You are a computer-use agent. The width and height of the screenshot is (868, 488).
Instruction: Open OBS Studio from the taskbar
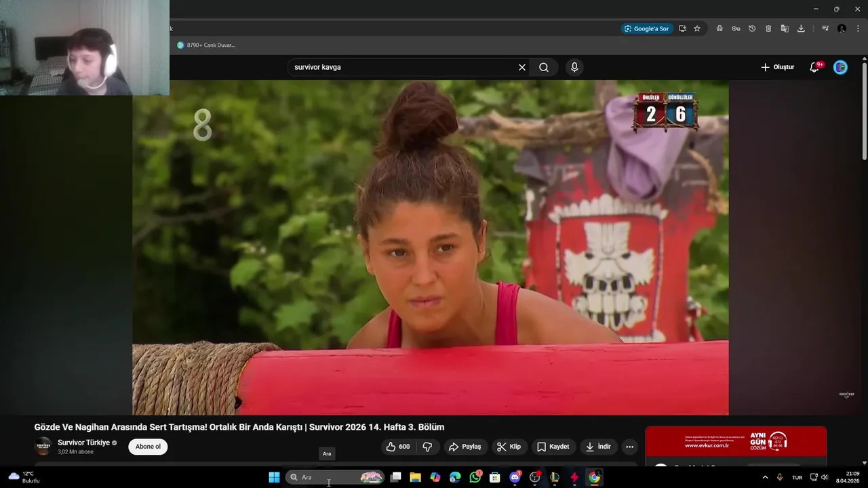click(x=534, y=477)
